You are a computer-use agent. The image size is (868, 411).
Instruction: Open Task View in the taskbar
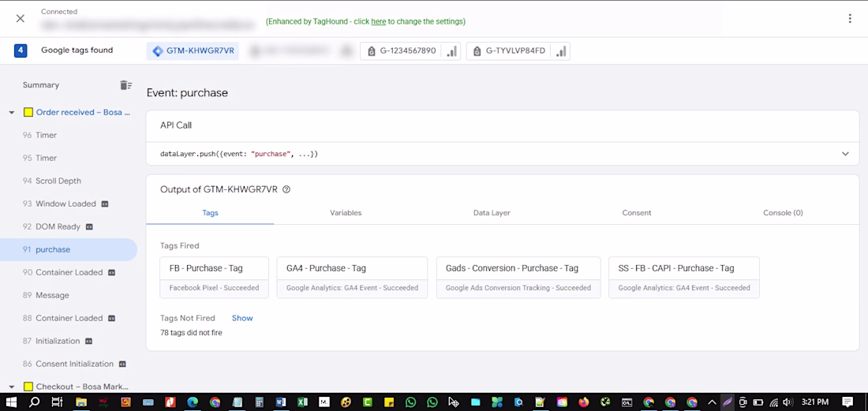57,402
